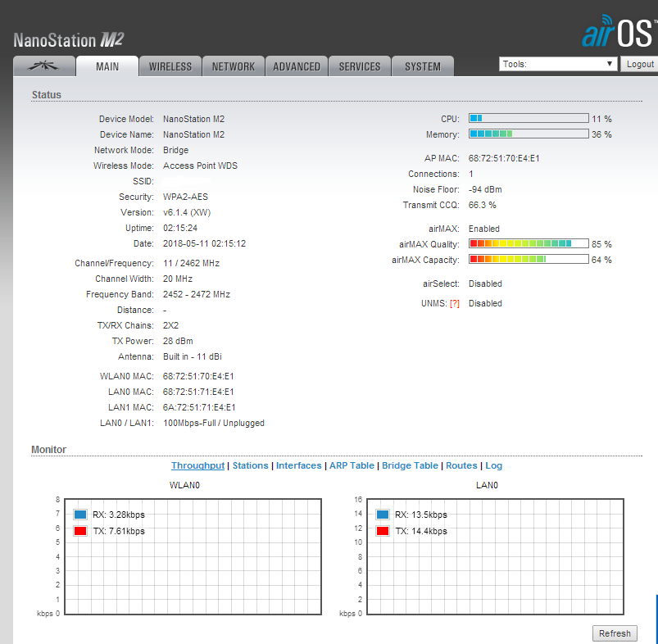Click the Channel Width value 20 MHz
Viewport: 658px width, 644px height.
pos(178,279)
